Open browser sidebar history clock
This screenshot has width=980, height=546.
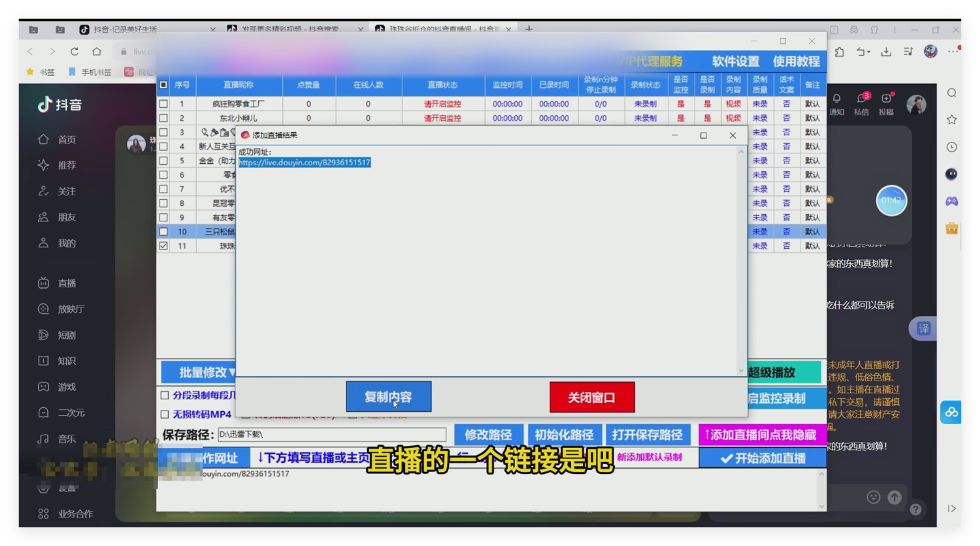952,147
